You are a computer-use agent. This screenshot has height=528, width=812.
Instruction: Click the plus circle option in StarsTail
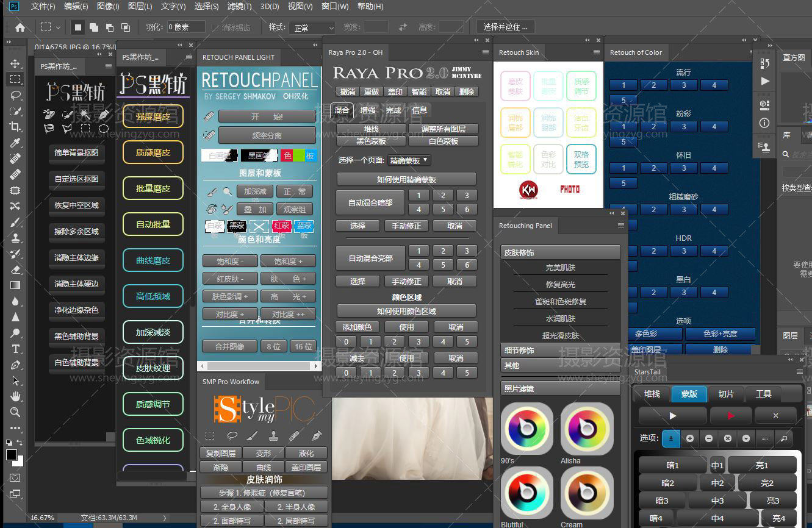(689, 438)
